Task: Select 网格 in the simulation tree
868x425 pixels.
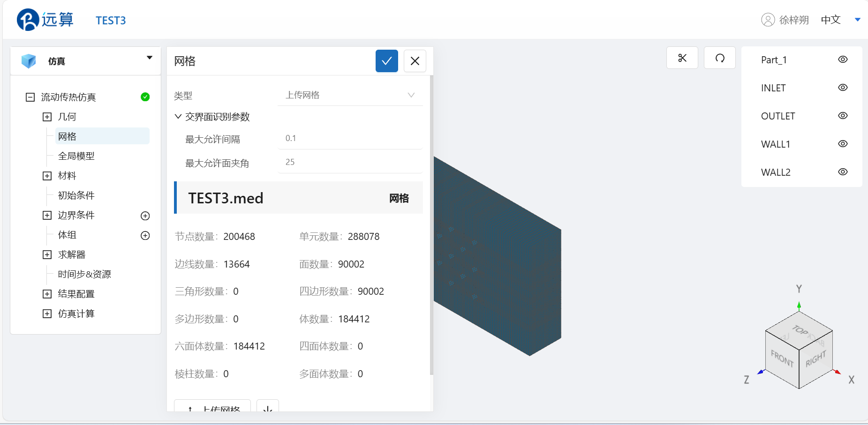Action: [x=102, y=136]
